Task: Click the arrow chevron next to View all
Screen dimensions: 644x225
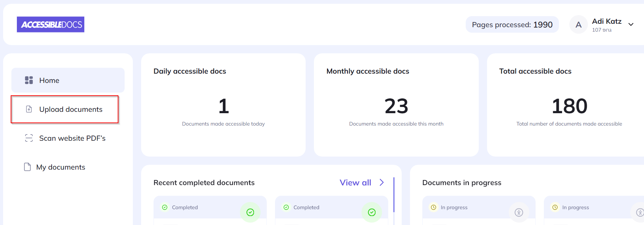Action: coord(382,182)
